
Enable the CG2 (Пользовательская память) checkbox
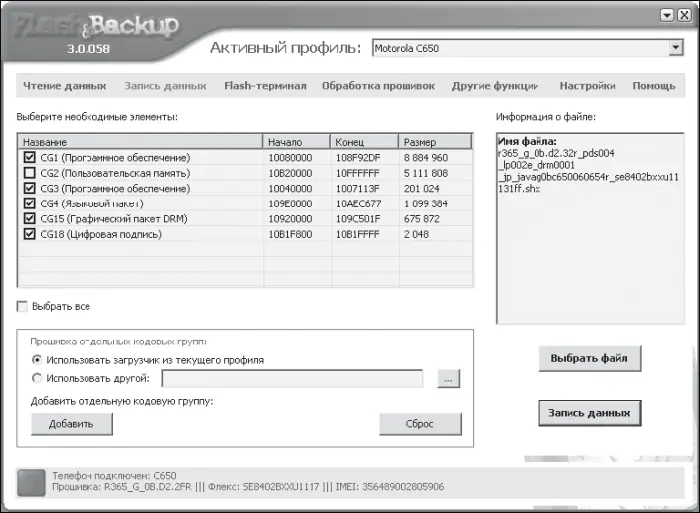pos(28,173)
